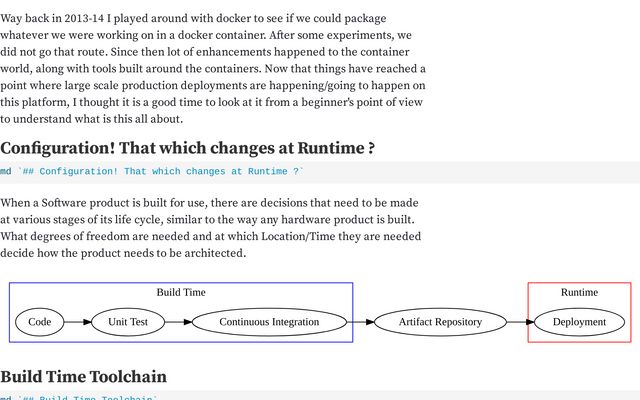The image size is (640, 400).
Task: Click the Runtime cluster label
Action: click(x=579, y=293)
